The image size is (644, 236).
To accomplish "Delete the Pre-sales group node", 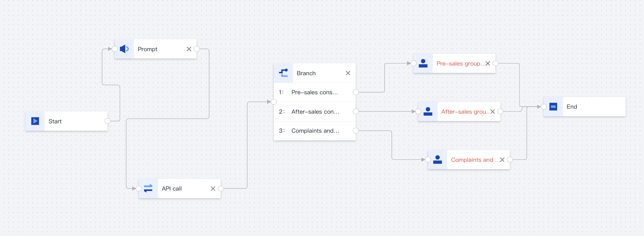I will pos(488,63).
